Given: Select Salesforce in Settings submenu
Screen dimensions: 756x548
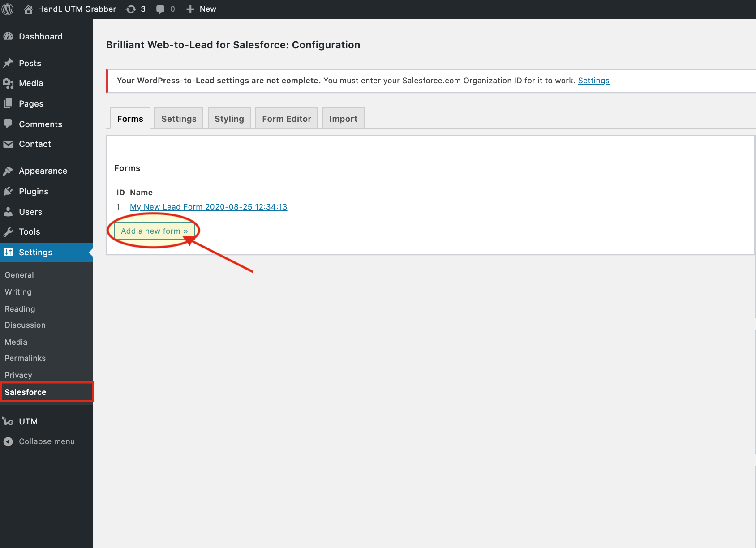Looking at the screenshot, I should coord(26,392).
